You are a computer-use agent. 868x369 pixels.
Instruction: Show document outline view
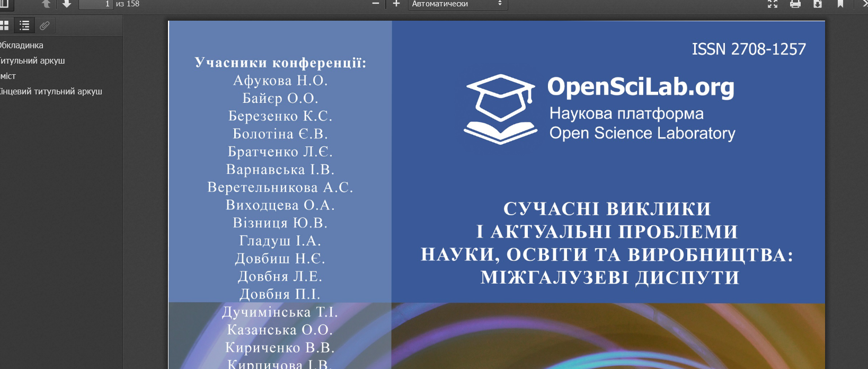click(x=24, y=25)
